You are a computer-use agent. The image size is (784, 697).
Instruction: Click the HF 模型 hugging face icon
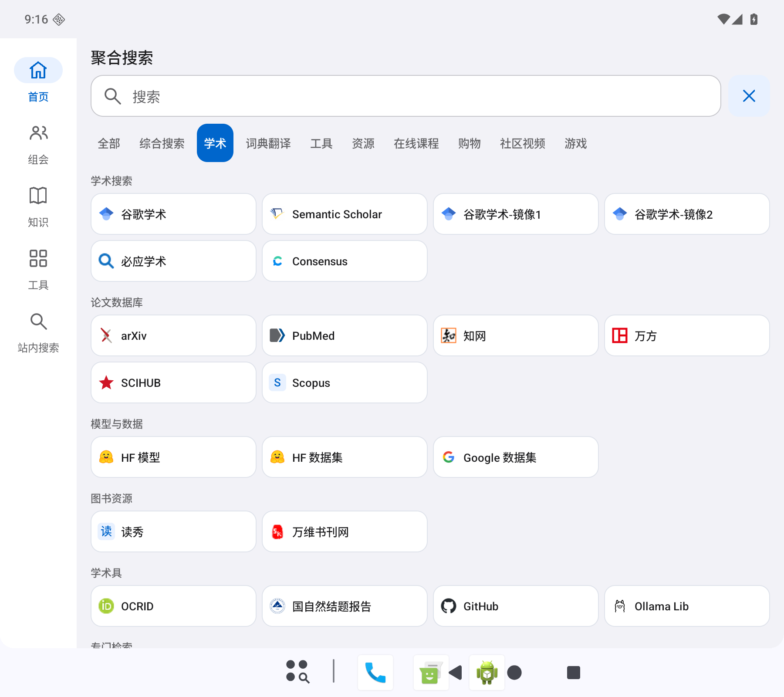coord(106,457)
